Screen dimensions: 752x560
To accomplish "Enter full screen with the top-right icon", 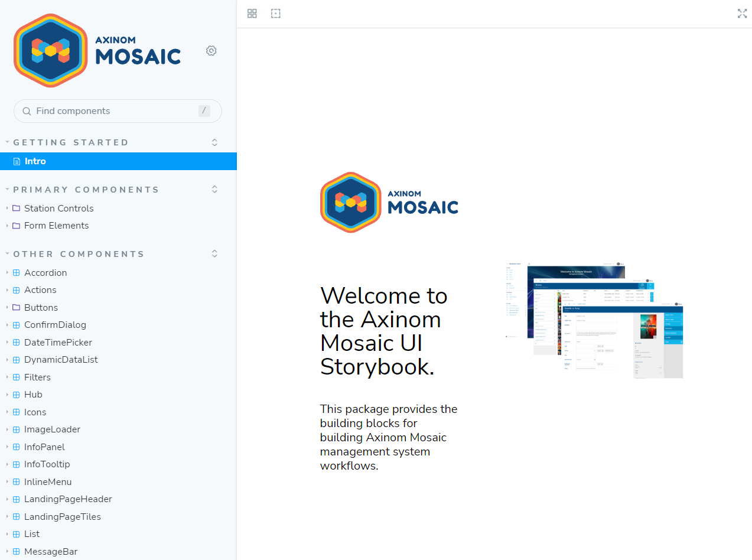I will tap(742, 14).
